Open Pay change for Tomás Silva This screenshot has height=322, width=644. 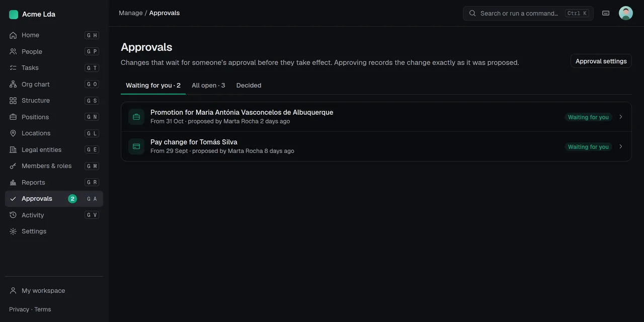coord(376,146)
